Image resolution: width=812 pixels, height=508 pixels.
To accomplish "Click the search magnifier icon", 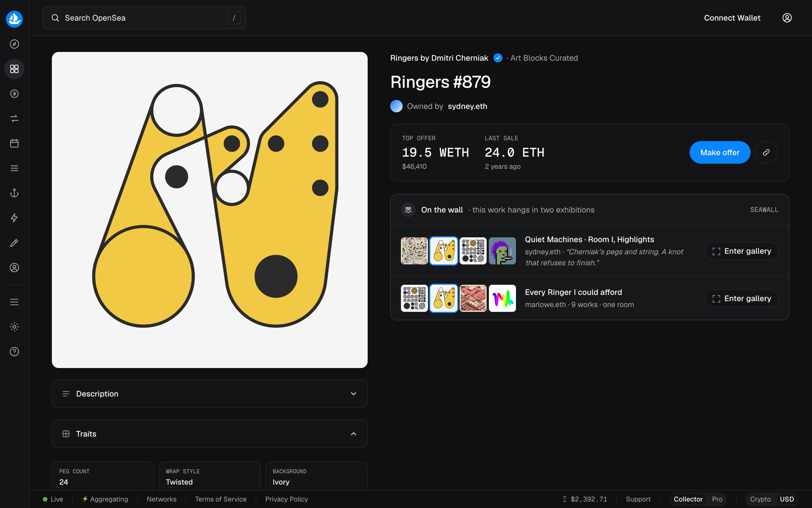I will click(55, 18).
